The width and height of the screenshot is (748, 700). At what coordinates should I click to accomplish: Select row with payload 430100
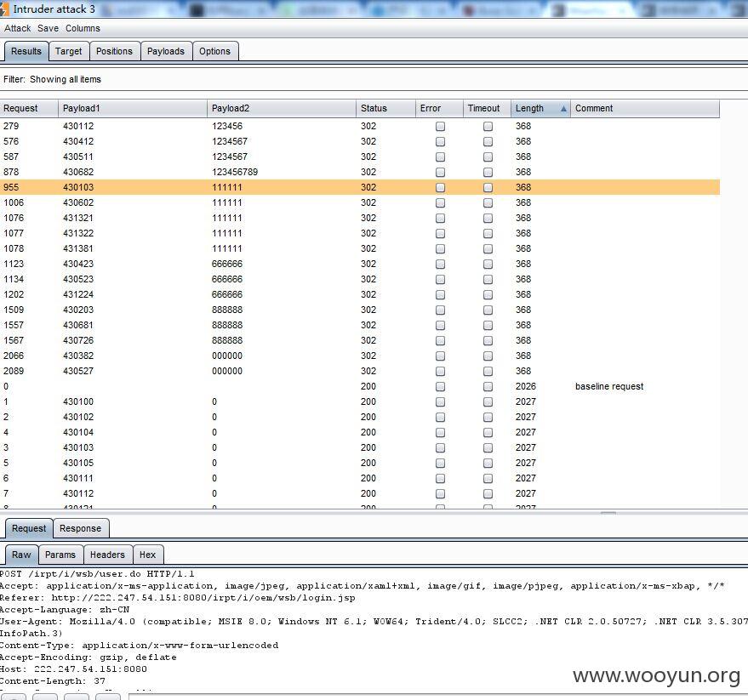[x=360, y=401]
